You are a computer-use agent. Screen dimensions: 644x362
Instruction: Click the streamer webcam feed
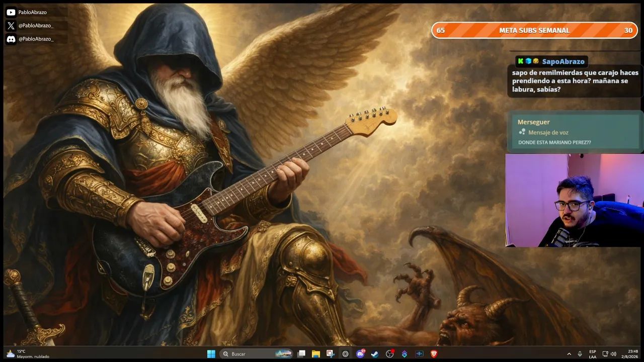point(575,201)
